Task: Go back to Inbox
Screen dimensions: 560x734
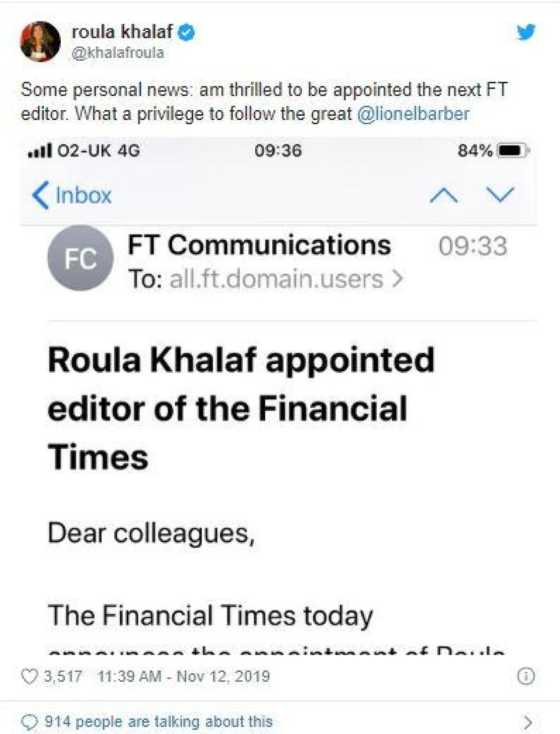Action: (x=72, y=195)
